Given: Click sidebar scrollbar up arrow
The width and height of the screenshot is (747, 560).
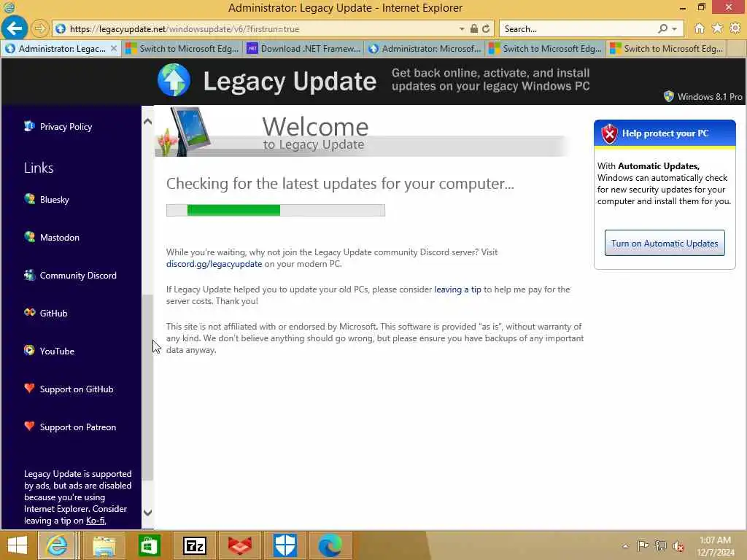Looking at the screenshot, I should click(x=147, y=122).
